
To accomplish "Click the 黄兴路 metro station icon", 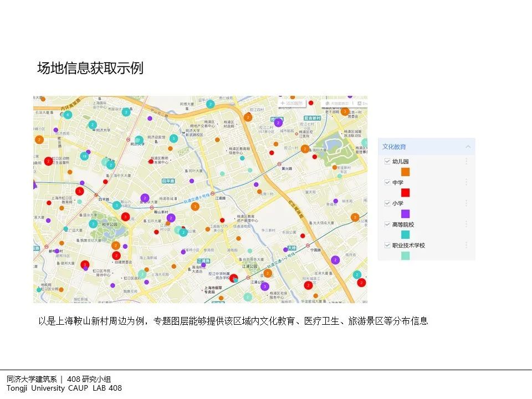I will [x=280, y=164].
